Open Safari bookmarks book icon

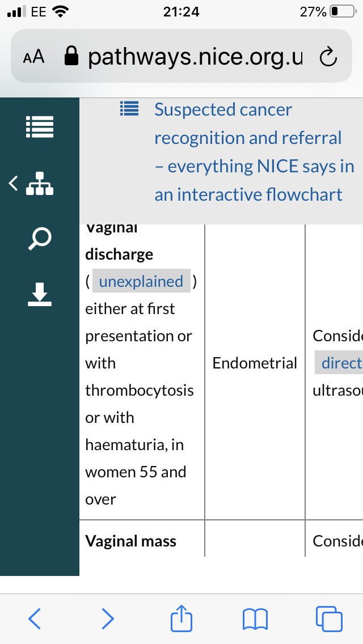tap(255, 619)
